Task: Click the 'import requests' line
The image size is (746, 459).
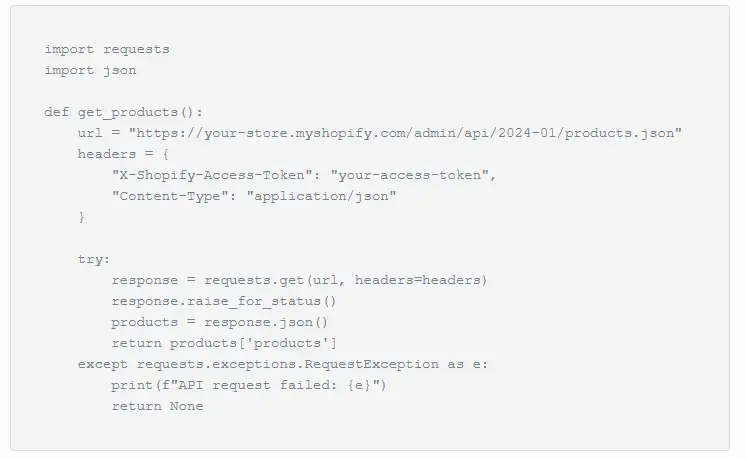Action: point(107,49)
